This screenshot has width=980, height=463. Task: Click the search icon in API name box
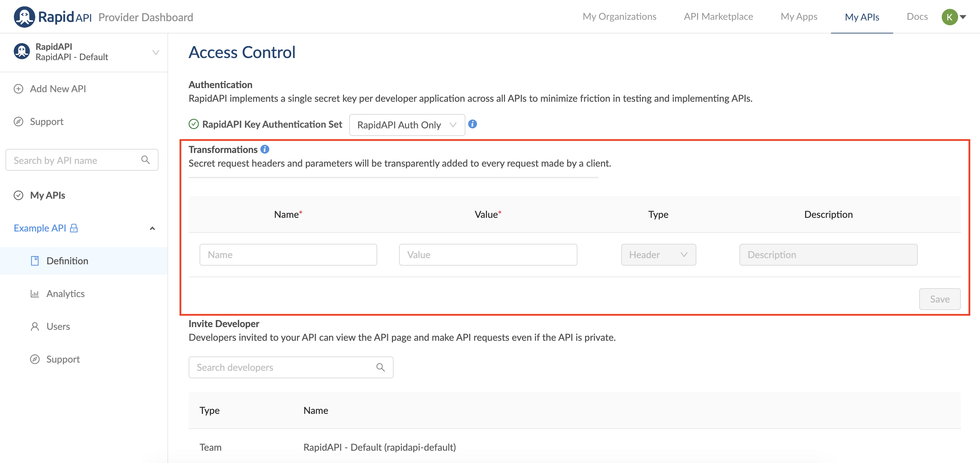point(145,160)
